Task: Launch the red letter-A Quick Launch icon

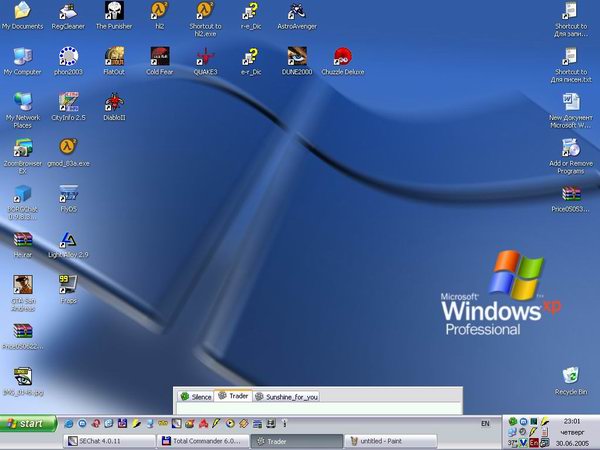Action: [203, 424]
